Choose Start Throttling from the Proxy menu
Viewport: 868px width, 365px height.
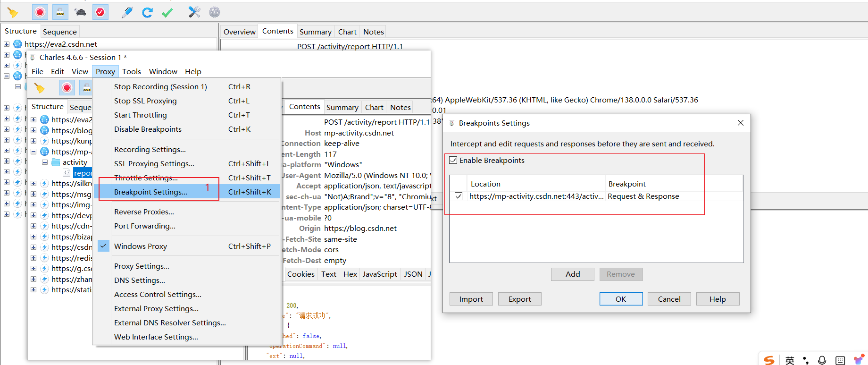(186, 115)
